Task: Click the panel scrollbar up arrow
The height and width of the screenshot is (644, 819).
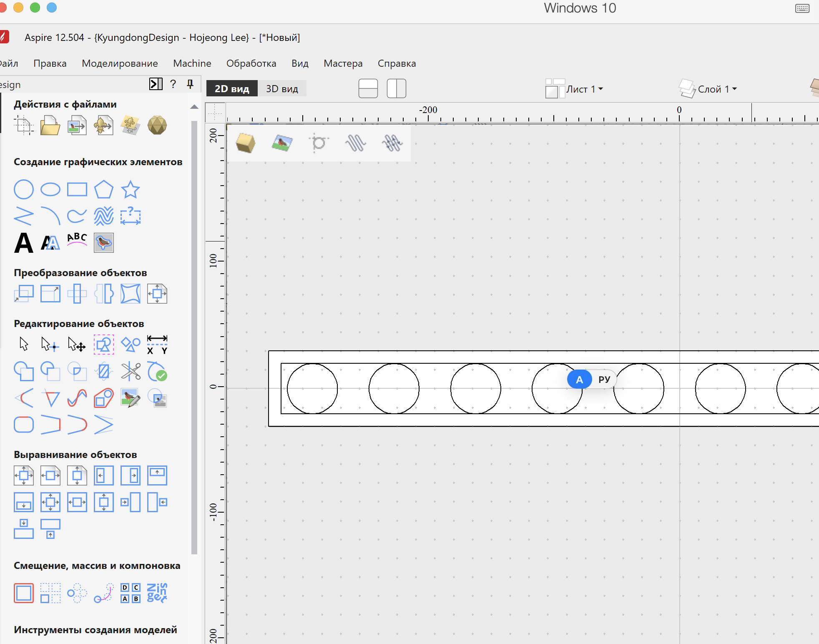Action: 194,107
